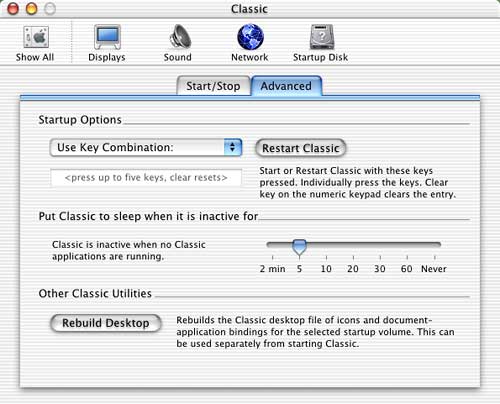Click the sleep slider thumb handle
The height and width of the screenshot is (404, 500).
[299, 248]
